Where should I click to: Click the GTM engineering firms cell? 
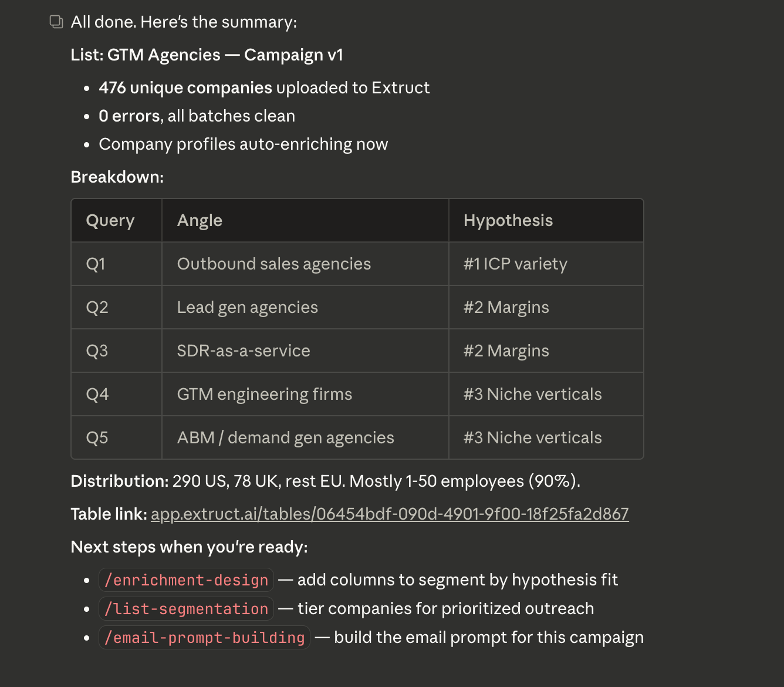tap(264, 395)
